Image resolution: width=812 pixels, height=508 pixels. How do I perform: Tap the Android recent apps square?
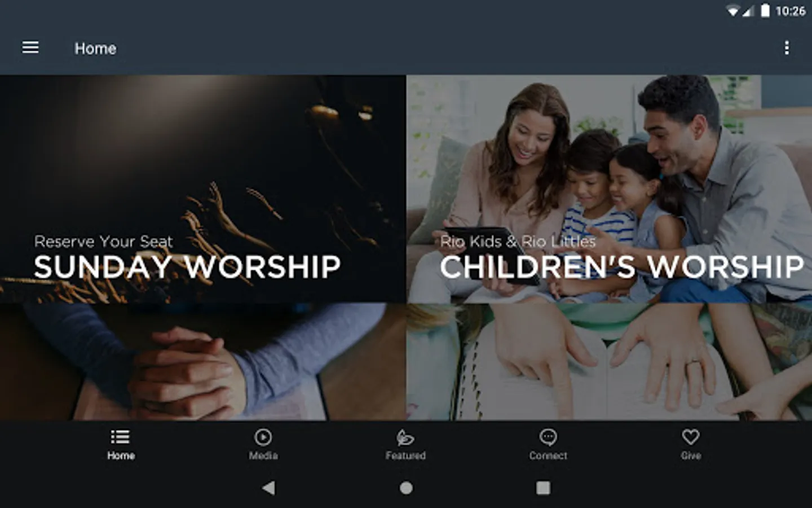click(x=543, y=488)
